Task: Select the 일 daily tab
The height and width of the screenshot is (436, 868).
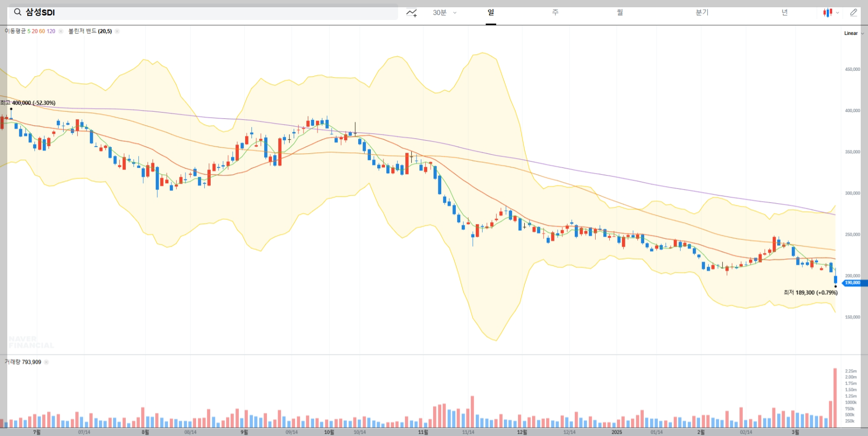Action: tap(491, 13)
